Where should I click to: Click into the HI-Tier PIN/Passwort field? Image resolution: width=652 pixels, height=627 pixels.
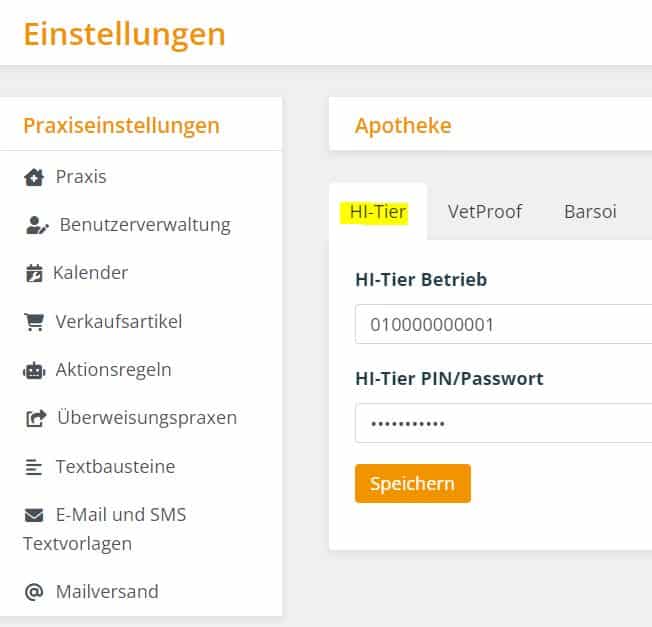[504, 423]
